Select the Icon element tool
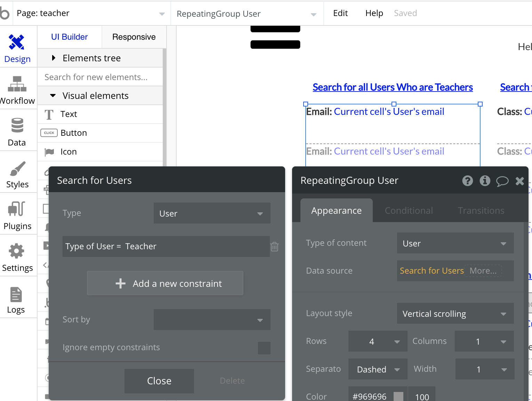Image resolution: width=532 pixels, height=401 pixels. (100, 152)
